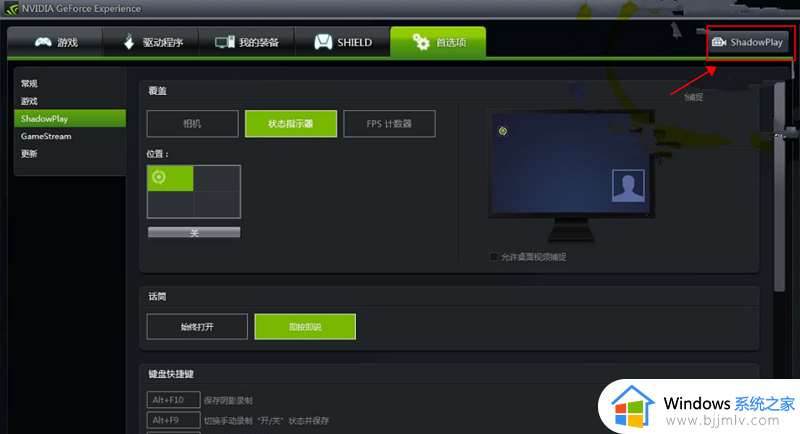Screen dimensions: 800x434
Task: Go to the SHIELD tab
Action: (342, 42)
